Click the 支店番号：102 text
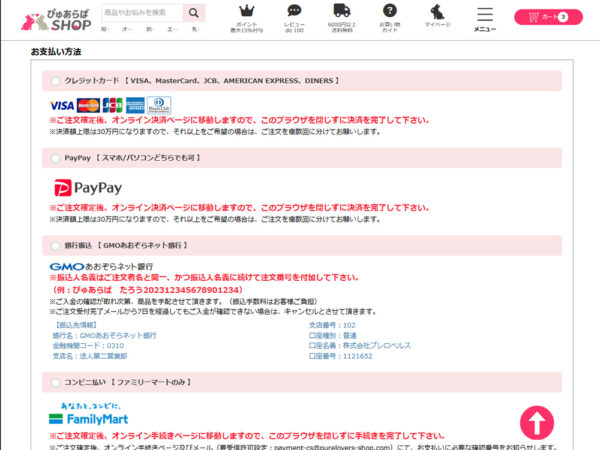 (332, 325)
